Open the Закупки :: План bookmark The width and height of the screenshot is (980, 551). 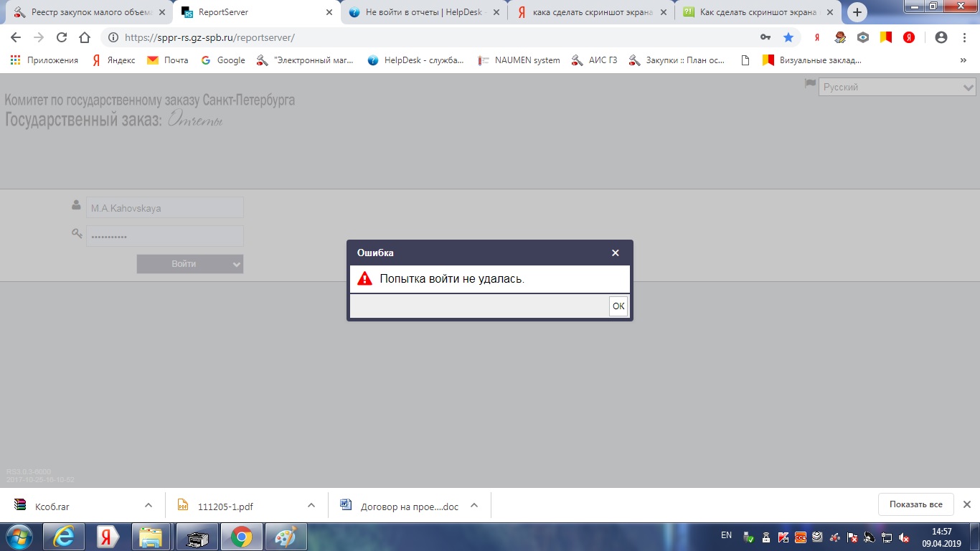677,60
